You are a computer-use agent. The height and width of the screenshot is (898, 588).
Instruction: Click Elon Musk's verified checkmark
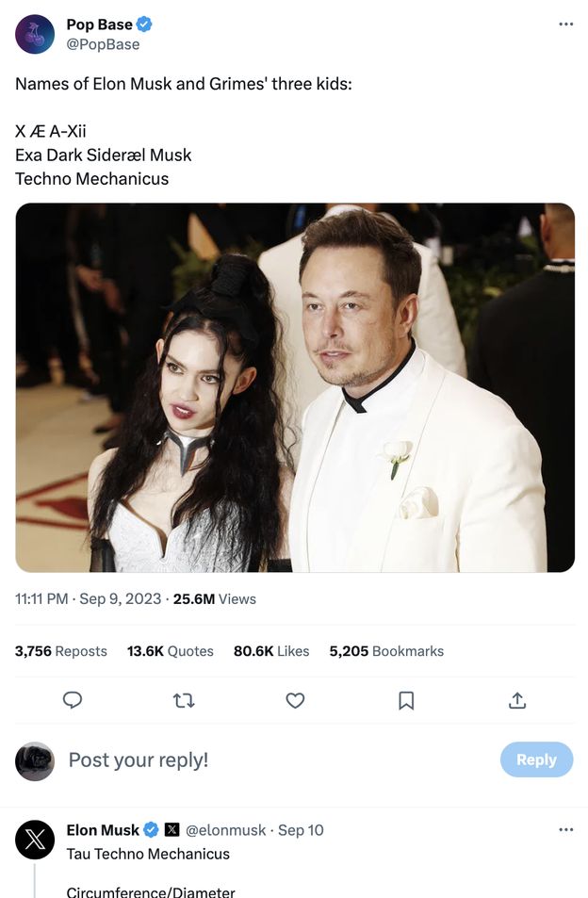pyautogui.click(x=151, y=830)
